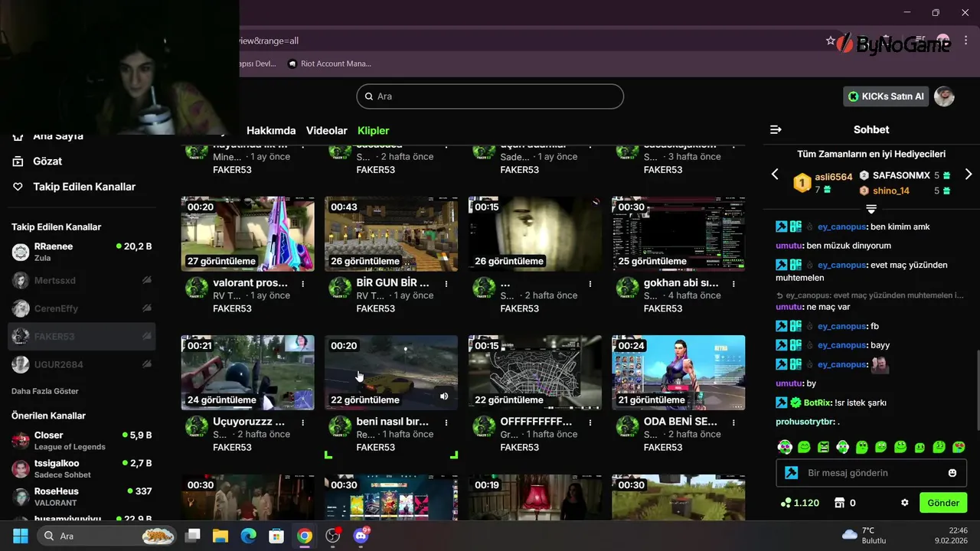Show next top gifters with right arrow
The image size is (980, 551).
969,174
